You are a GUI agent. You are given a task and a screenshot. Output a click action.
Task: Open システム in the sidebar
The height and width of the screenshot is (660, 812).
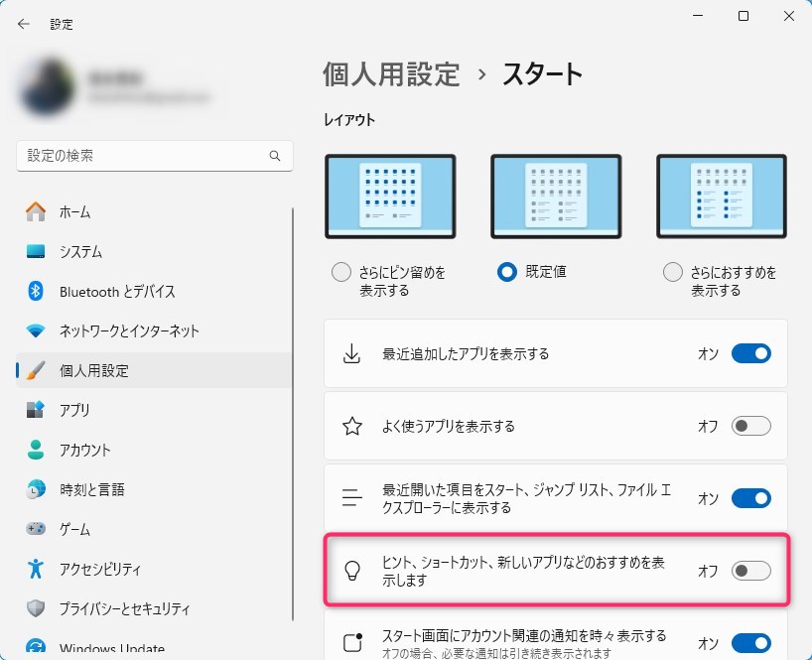pos(80,251)
